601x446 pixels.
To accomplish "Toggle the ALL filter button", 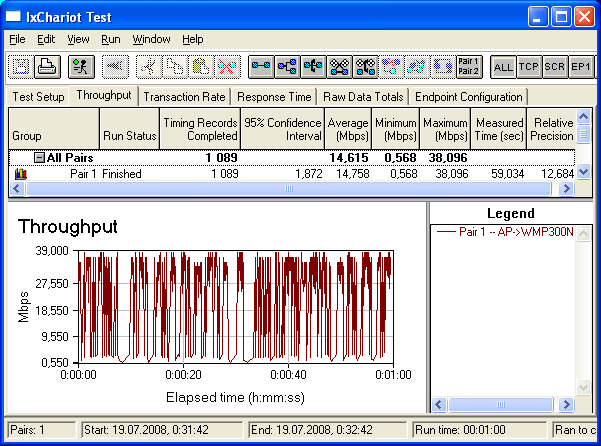I will [504, 67].
